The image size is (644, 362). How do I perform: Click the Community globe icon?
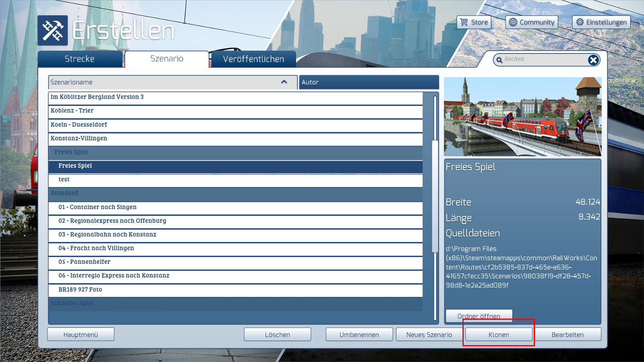tap(513, 22)
